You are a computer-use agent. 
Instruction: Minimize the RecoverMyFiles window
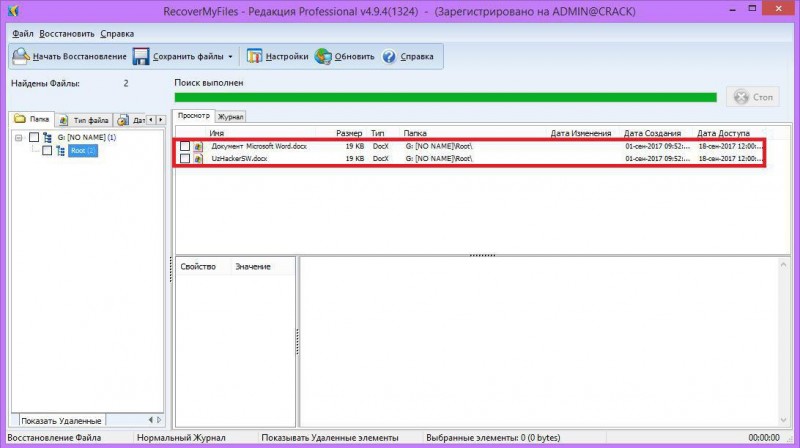click(733, 10)
